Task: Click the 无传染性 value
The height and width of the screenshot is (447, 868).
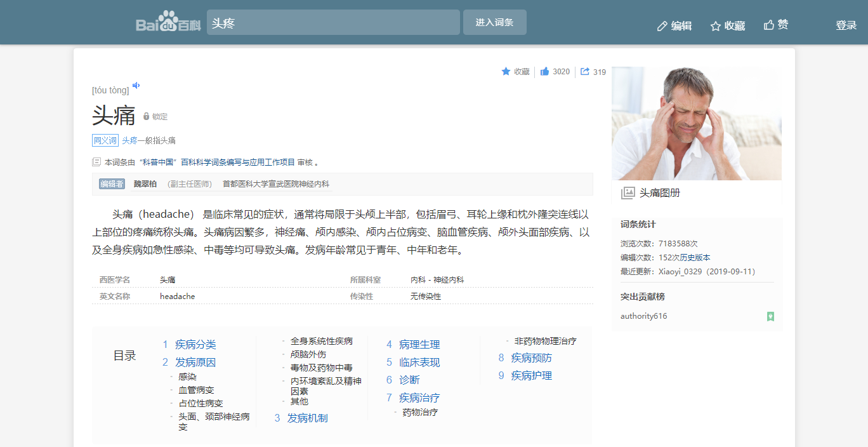Action: pyautogui.click(x=426, y=297)
